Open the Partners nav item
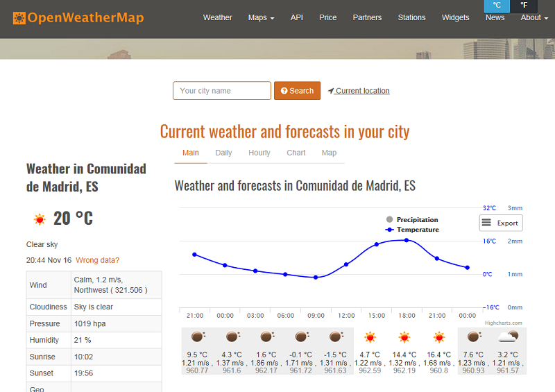 pos(367,18)
